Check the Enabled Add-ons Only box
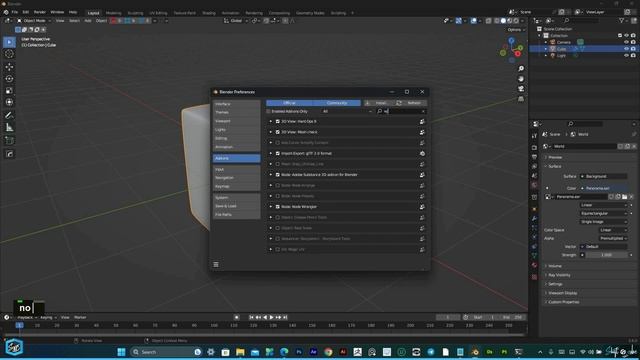The height and width of the screenshot is (360, 640). click(x=269, y=111)
